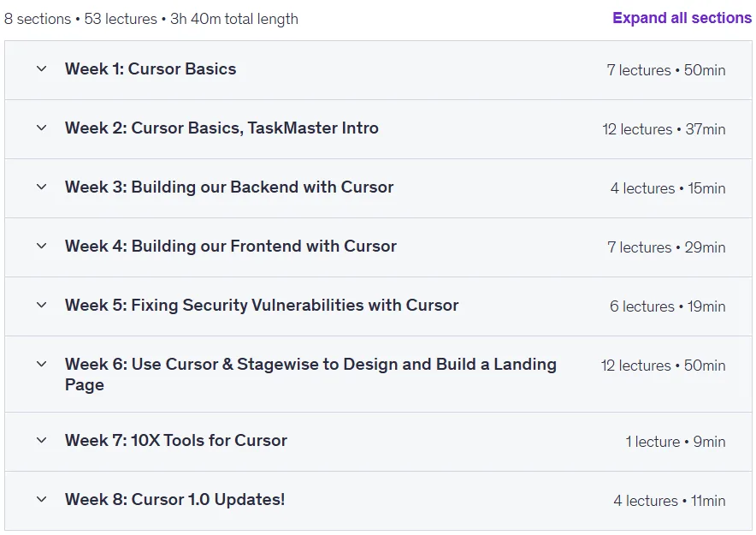The height and width of the screenshot is (535, 756).
Task: Click the Week 7 chevron icon
Action: (x=41, y=441)
